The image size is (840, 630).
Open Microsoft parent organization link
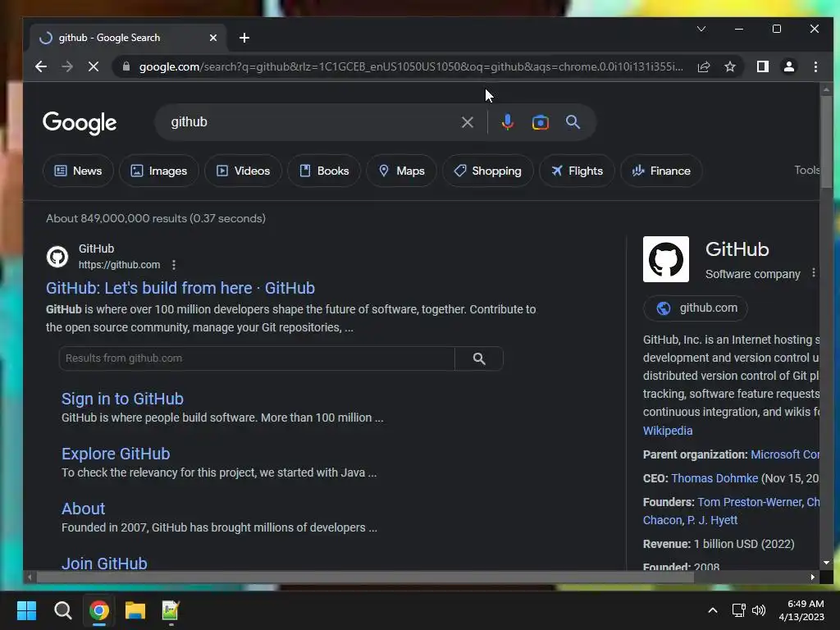click(785, 454)
